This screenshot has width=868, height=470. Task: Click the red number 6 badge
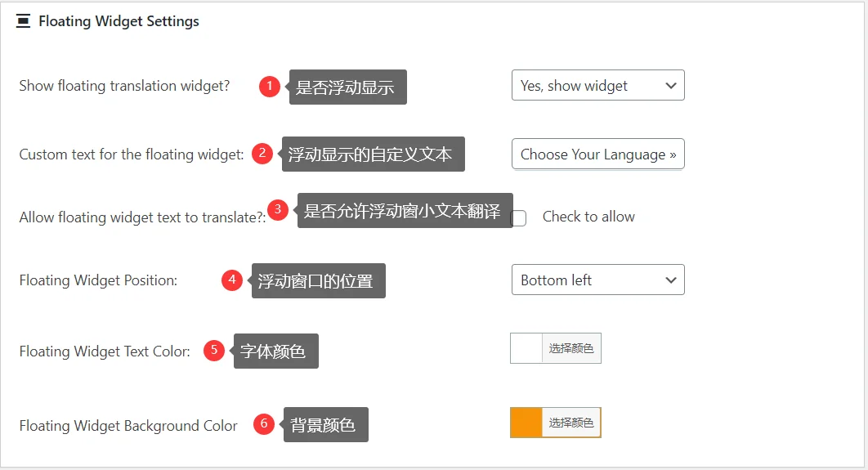pos(263,424)
